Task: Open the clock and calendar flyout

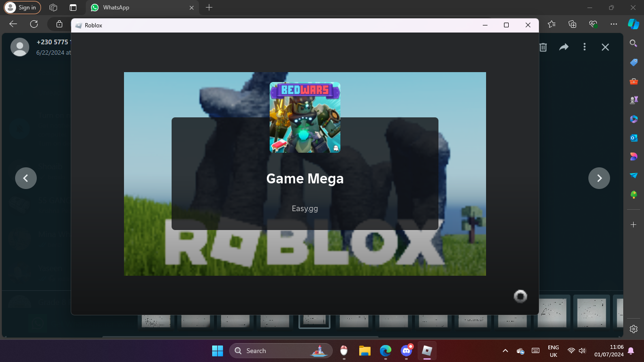Action: point(609,351)
